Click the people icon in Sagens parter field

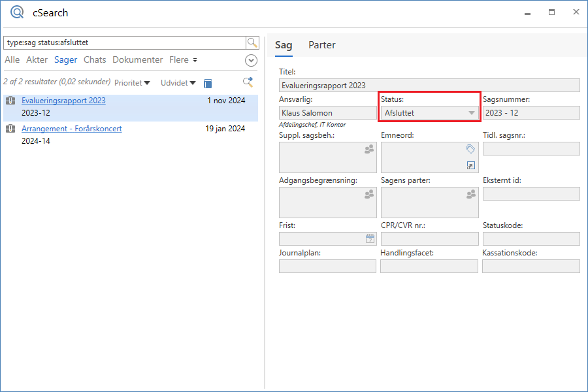pos(471,194)
